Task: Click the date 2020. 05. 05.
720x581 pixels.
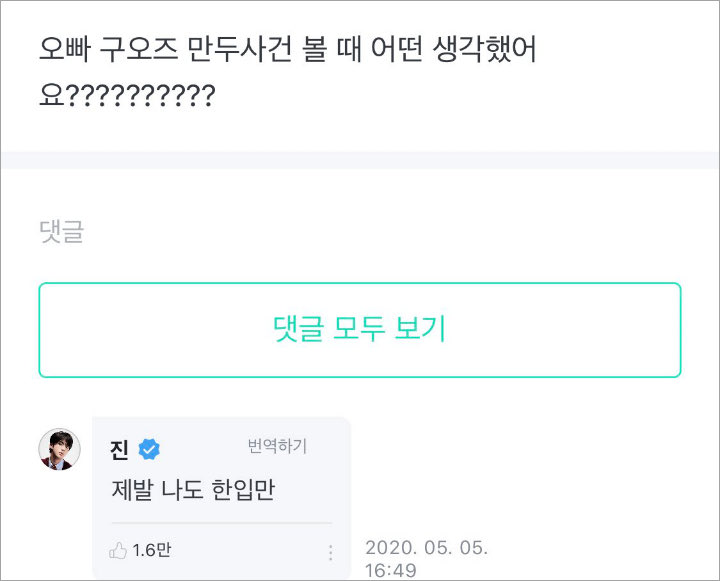Action: click(x=426, y=548)
